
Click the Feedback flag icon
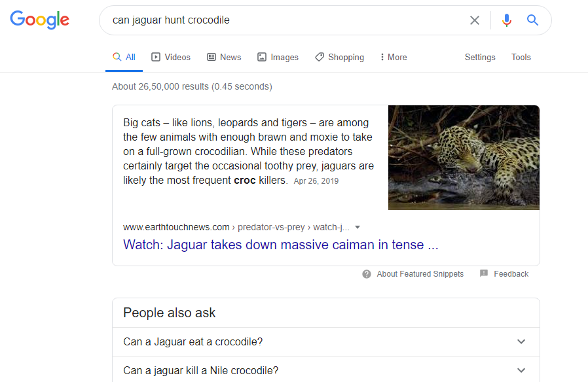click(484, 273)
